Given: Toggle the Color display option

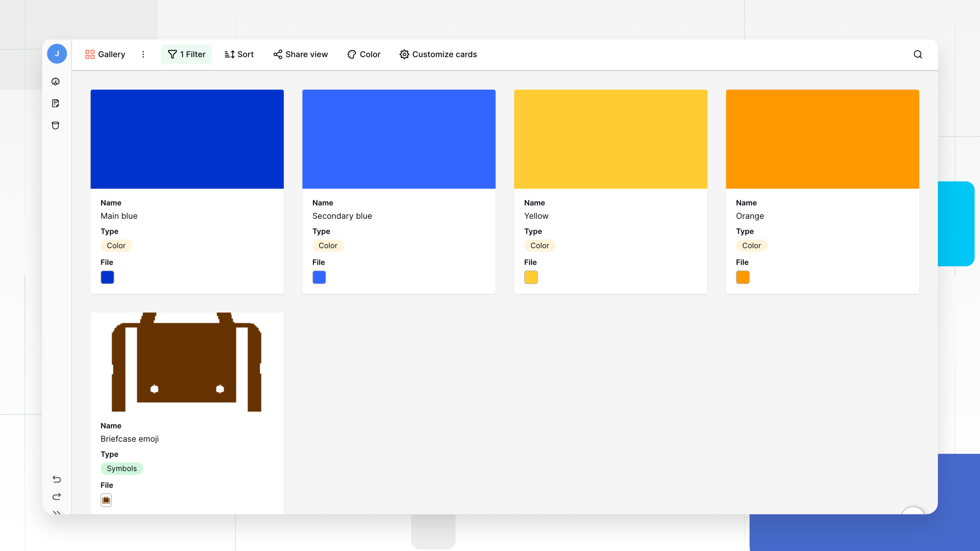Looking at the screenshot, I should (x=364, y=54).
